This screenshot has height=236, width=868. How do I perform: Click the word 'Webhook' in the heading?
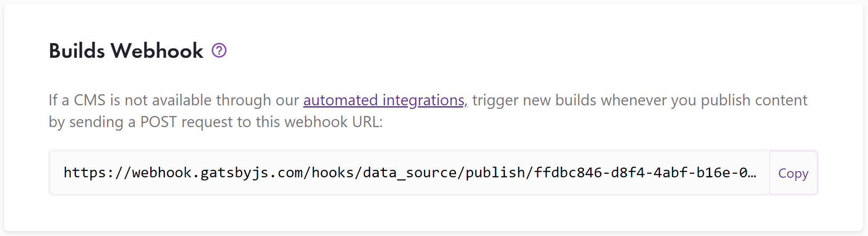157,51
